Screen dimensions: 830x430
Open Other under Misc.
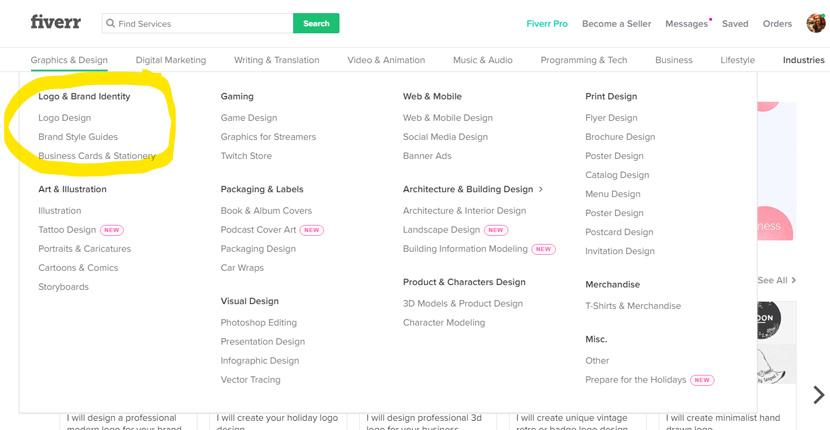click(597, 361)
